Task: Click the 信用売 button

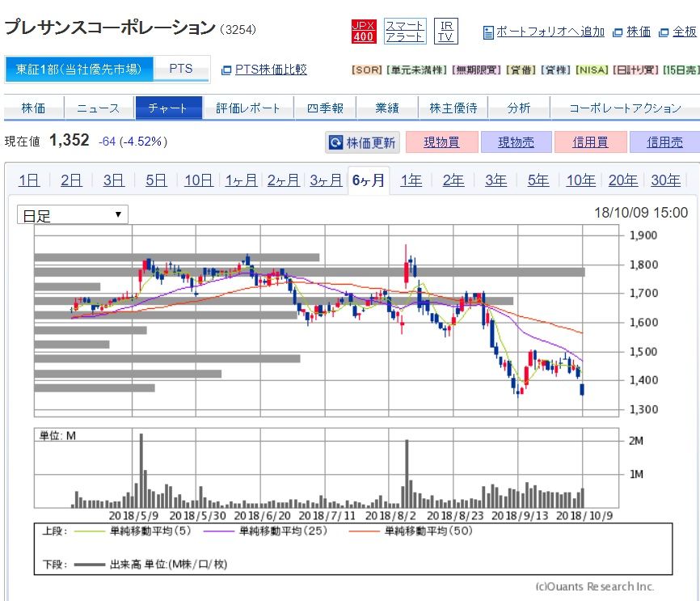Action: (x=664, y=142)
